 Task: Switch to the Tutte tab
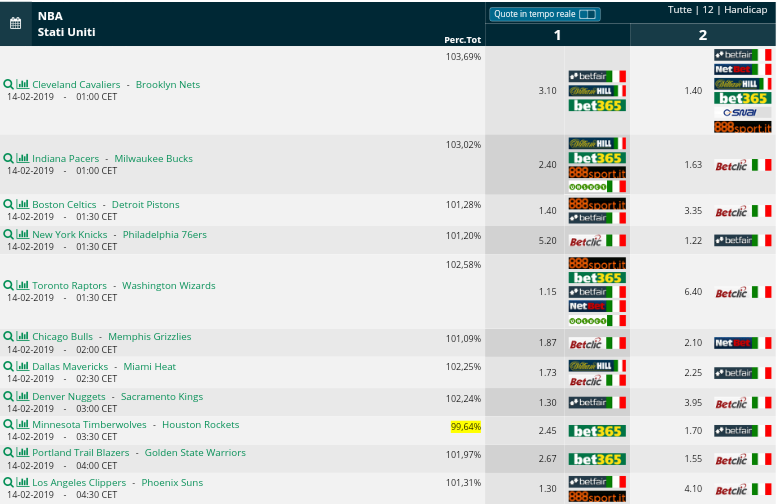(x=680, y=9)
